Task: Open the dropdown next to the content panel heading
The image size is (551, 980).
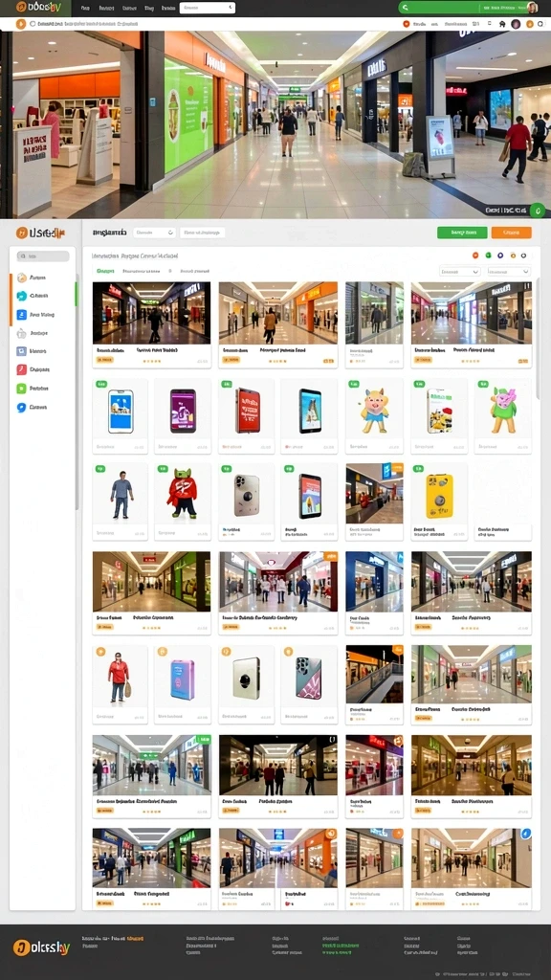Action: [x=154, y=233]
